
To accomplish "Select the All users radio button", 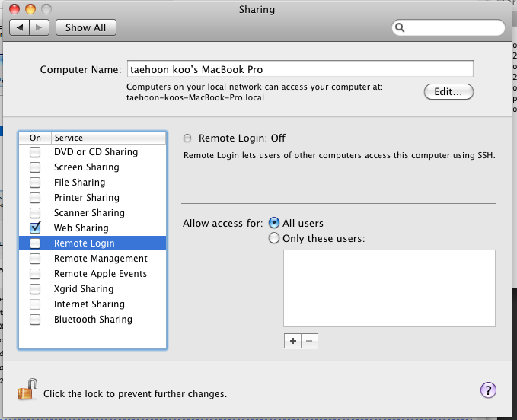I will pos(274,223).
